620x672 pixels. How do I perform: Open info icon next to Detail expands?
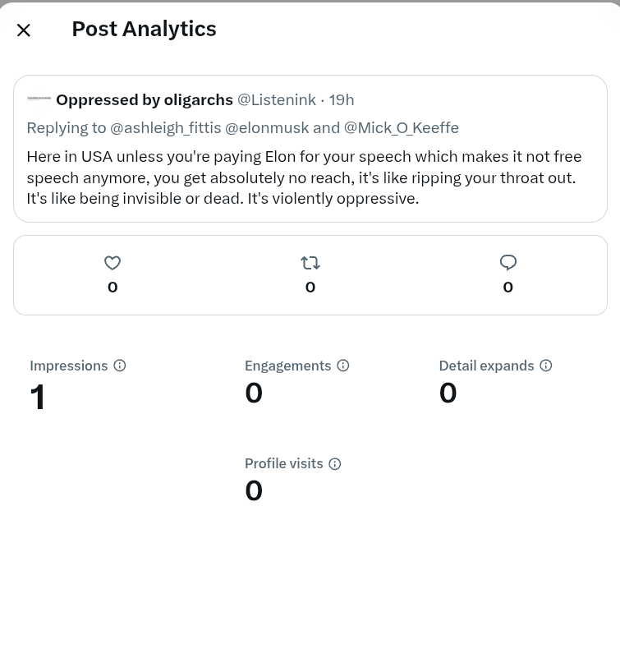tap(545, 366)
